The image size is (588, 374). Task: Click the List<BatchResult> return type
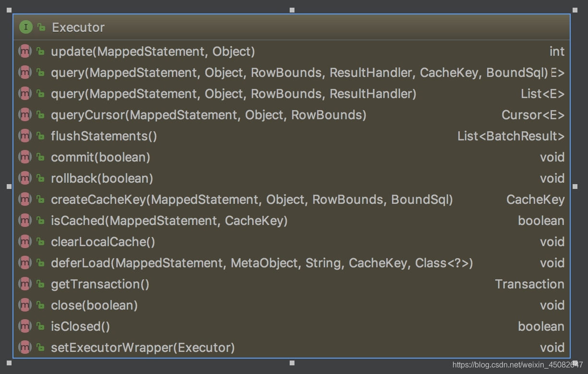click(x=511, y=136)
